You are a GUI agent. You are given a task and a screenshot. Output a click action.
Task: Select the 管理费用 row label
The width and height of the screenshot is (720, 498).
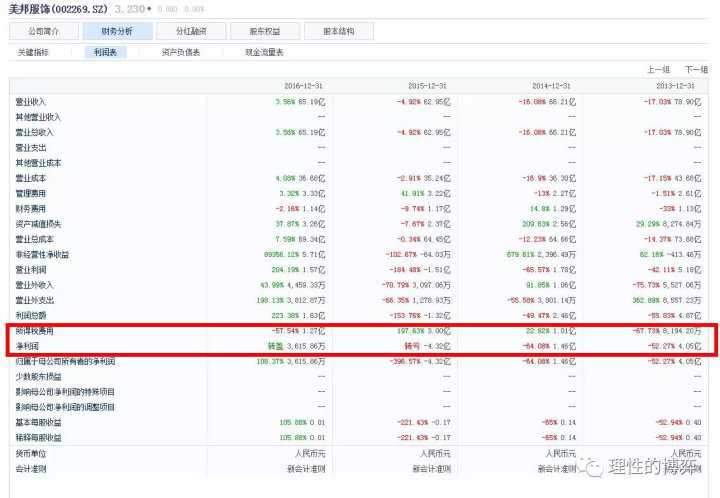tap(31, 193)
